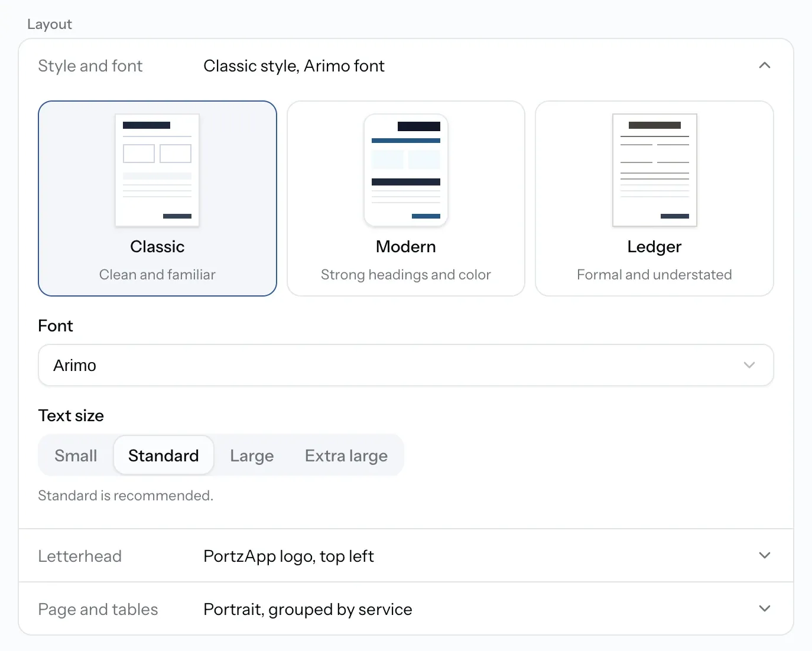Click the Layout heading text
Viewport: 812px width, 651px height.
[x=50, y=24]
